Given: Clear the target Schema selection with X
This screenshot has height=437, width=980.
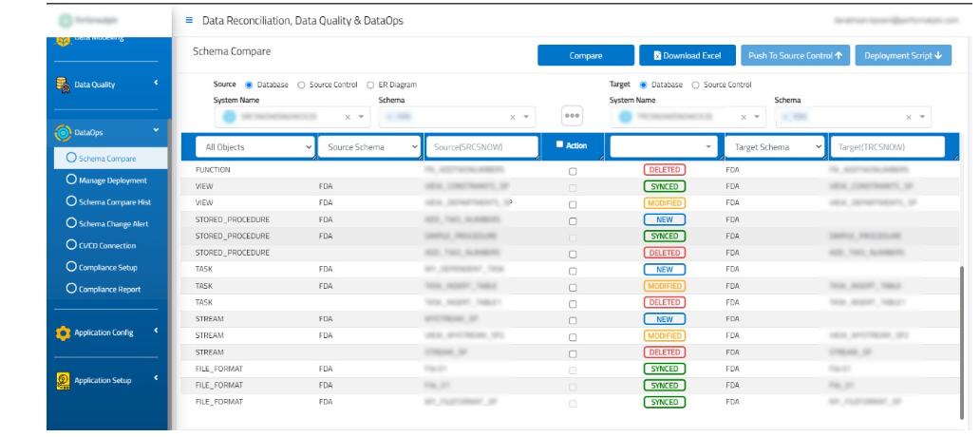Looking at the screenshot, I should (x=909, y=117).
